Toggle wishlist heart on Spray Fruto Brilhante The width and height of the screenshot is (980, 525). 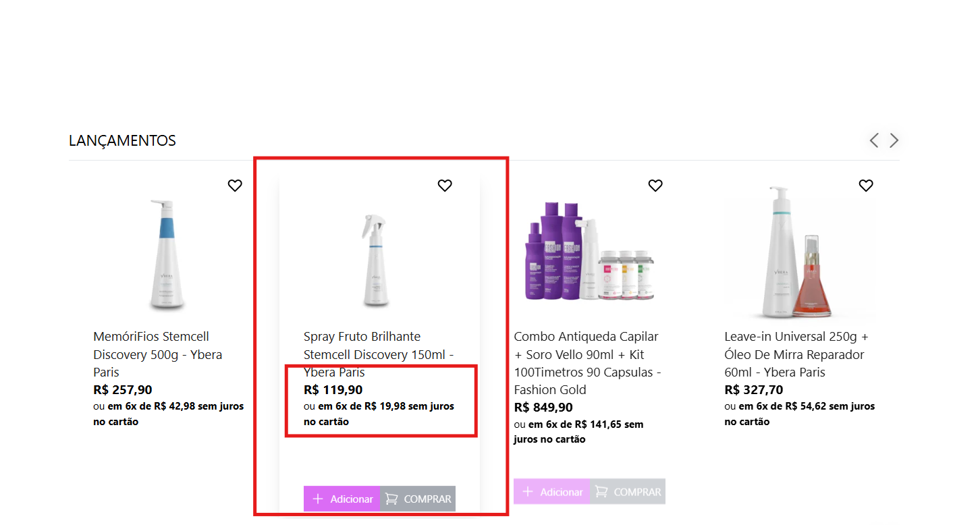pyautogui.click(x=445, y=186)
